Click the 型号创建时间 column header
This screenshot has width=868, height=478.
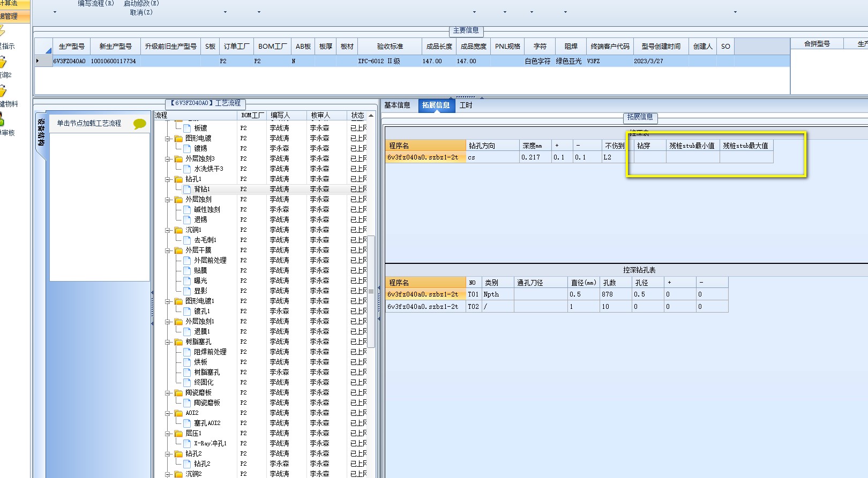661,47
